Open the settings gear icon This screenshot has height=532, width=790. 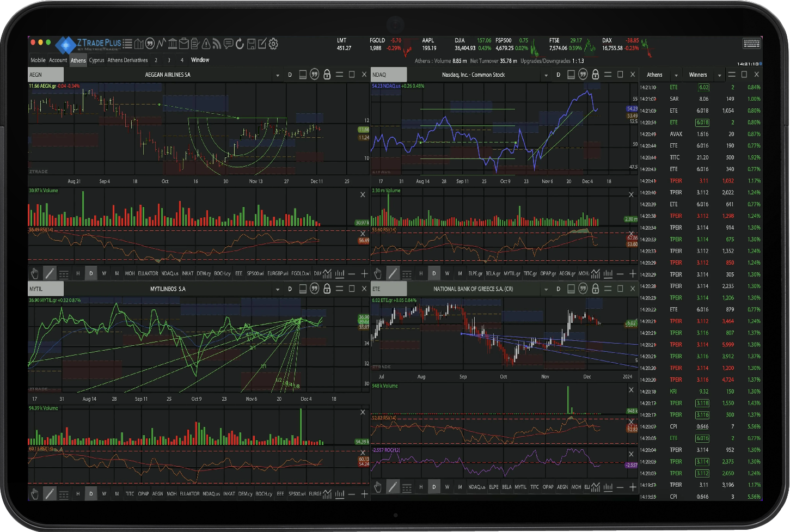pos(273,44)
